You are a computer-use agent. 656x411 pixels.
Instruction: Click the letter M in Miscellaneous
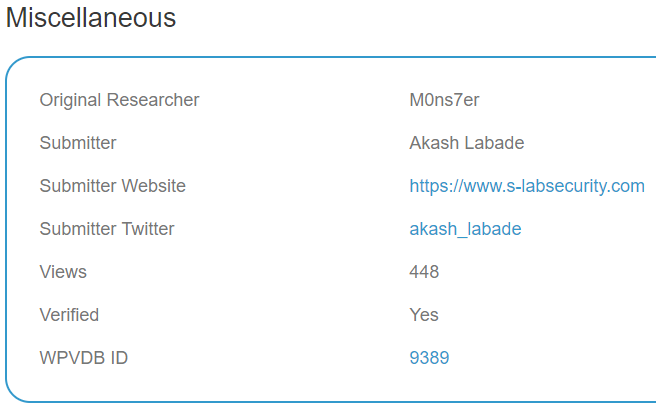click(x=16, y=18)
